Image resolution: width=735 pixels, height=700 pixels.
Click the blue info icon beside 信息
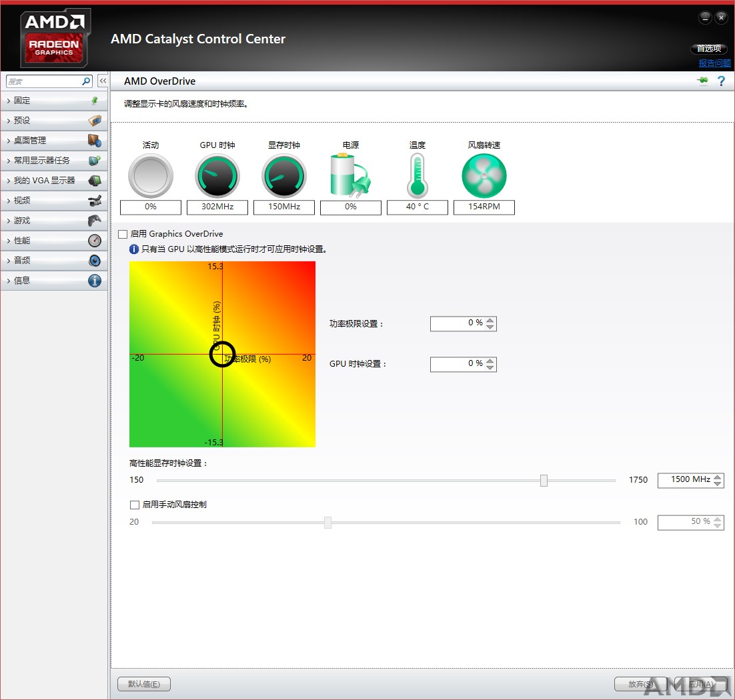point(95,281)
